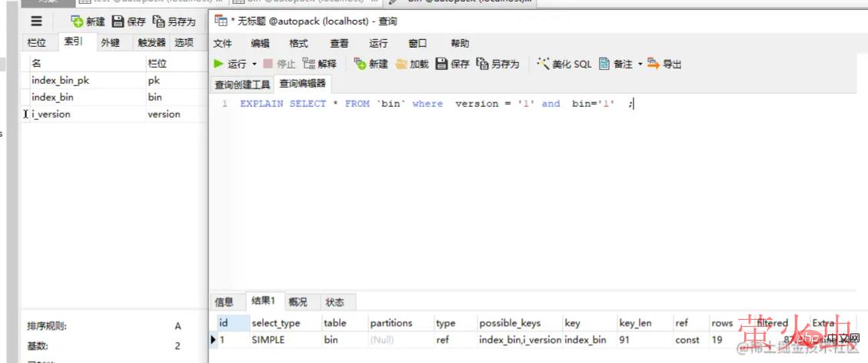Open the 文件 menu

[x=222, y=43]
